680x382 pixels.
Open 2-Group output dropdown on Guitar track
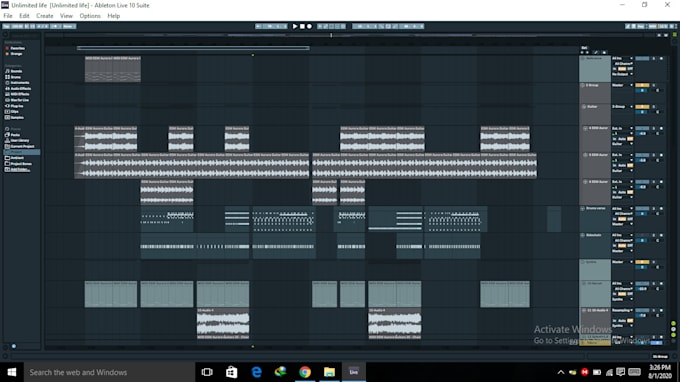point(622,107)
